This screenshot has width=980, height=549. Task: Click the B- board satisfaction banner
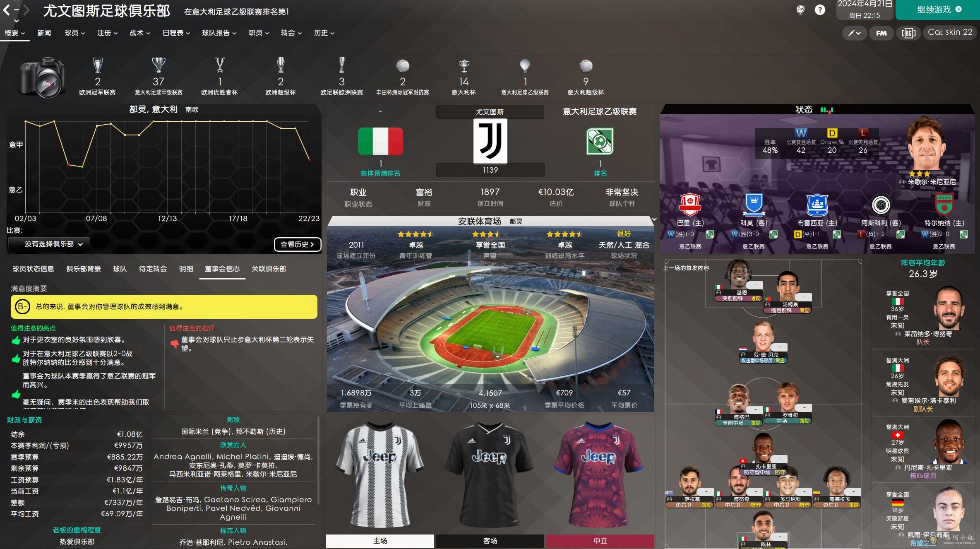pyautogui.click(x=164, y=307)
